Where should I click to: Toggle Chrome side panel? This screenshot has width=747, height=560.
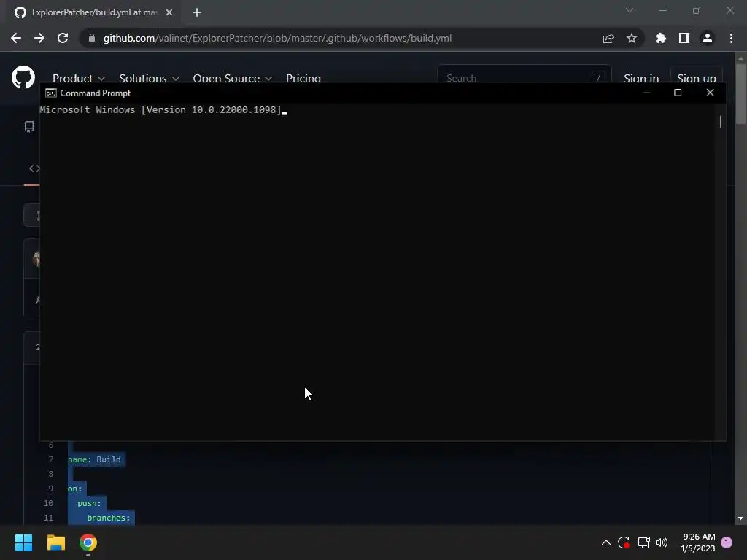pos(684,38)
